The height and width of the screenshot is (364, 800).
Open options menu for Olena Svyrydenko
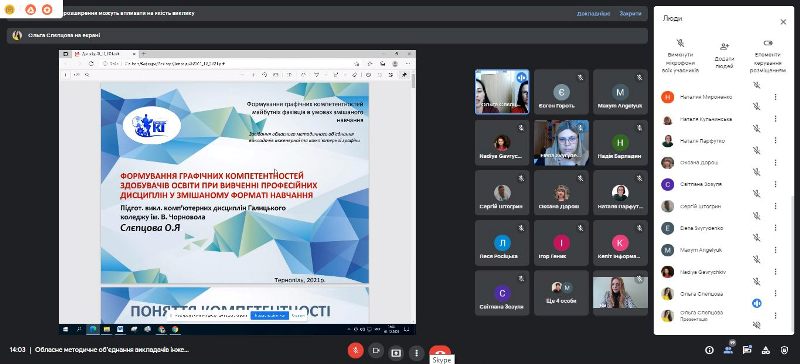coord(776,228)
